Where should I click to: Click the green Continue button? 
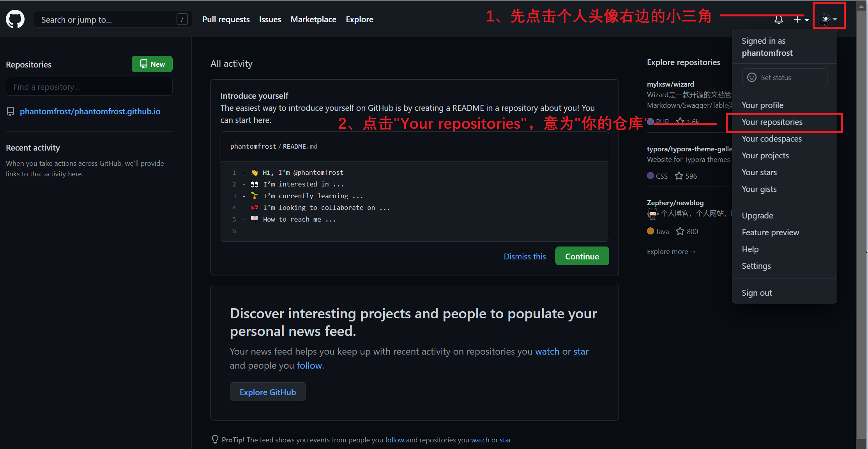(582, 256)
